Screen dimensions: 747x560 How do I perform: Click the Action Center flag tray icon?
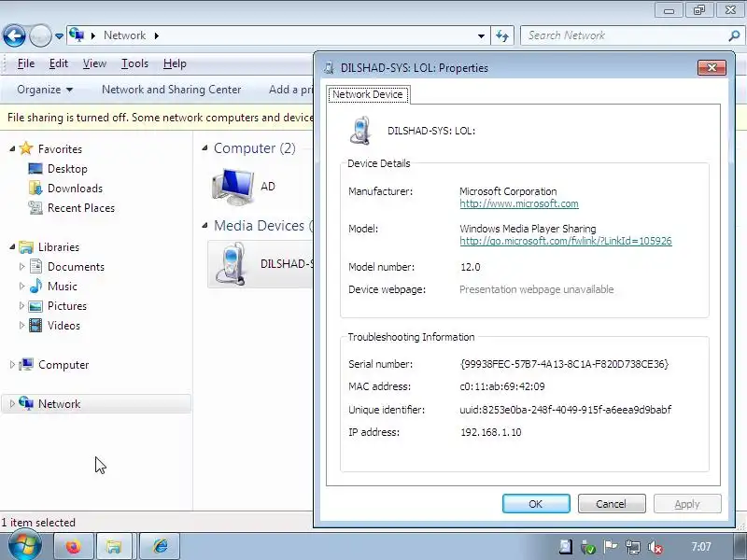[x=611, y=547]
